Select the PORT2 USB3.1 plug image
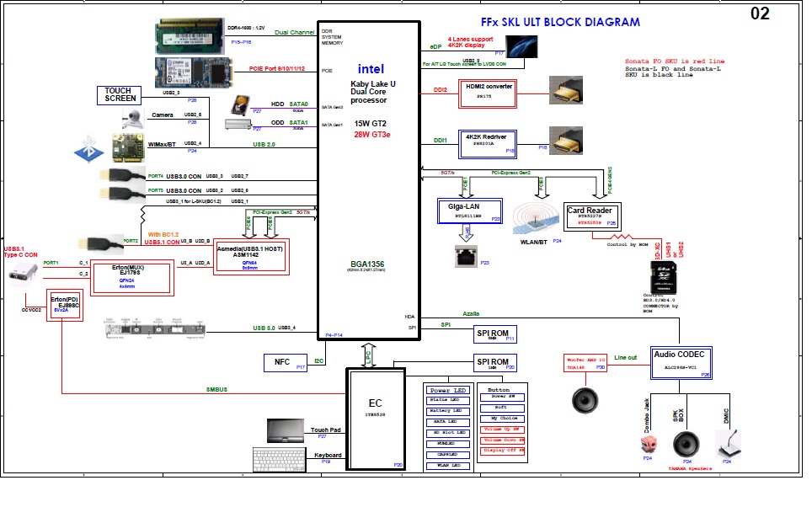 [x=100, y=244]
